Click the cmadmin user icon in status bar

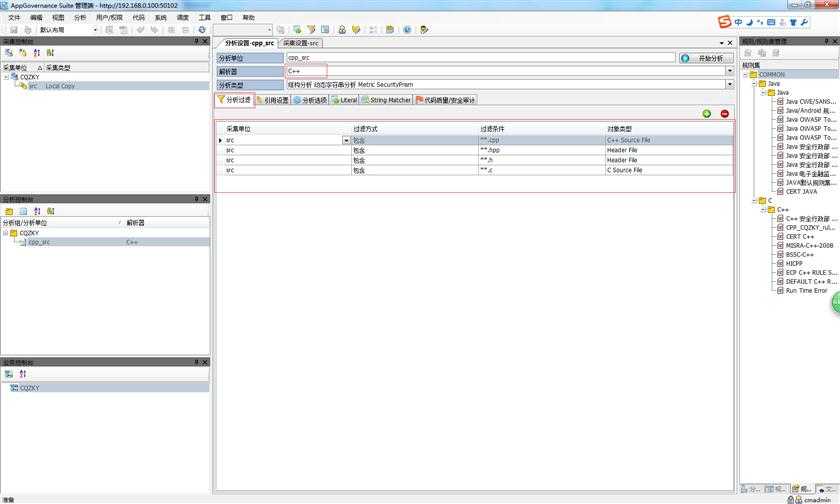[798, 500]
